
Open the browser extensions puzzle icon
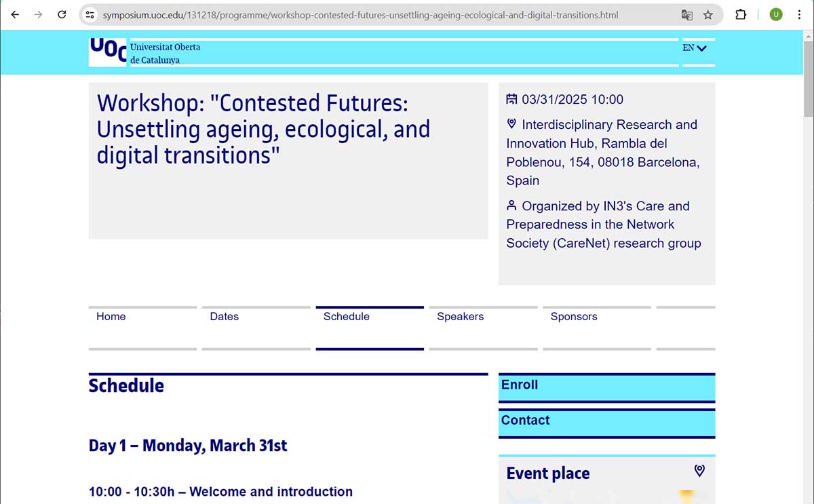741,14
